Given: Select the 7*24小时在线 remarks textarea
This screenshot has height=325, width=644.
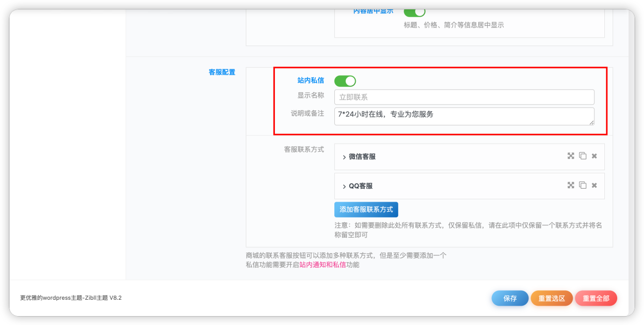Looking at the screenshot, I should pyautogui.click(x=464, y=116).
